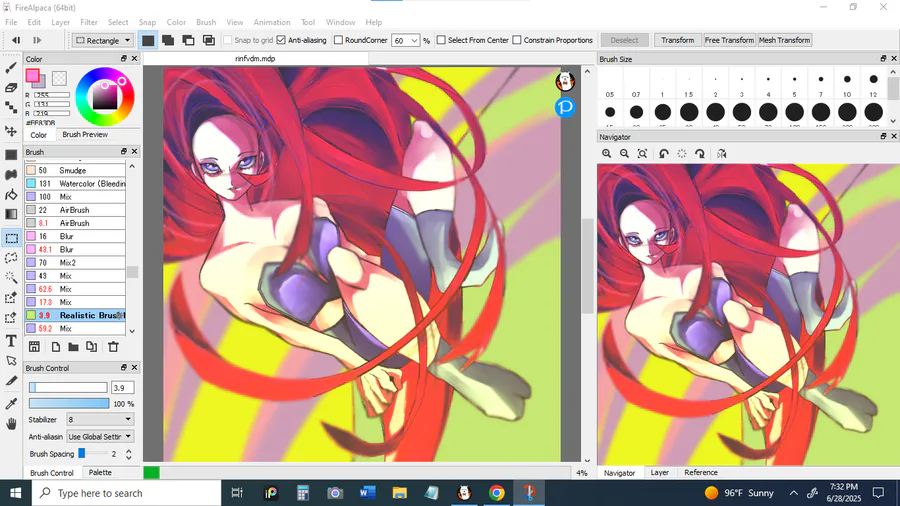Delete brush with trash icon
This screenshot has width=900, height=506.
click(113, 347)
